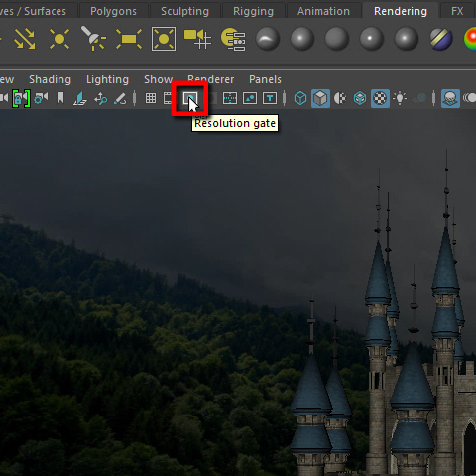The height and width of the screenshot is (476, 476).
Task: Click the camera attributes icon
Action: 41,98
